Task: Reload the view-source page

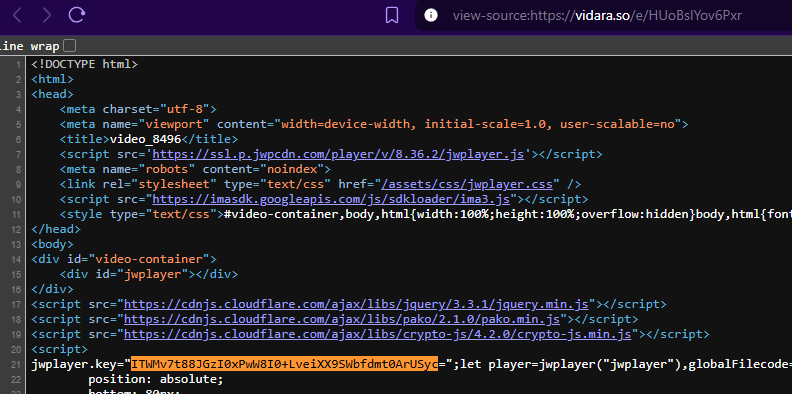Action: [77, 15]
